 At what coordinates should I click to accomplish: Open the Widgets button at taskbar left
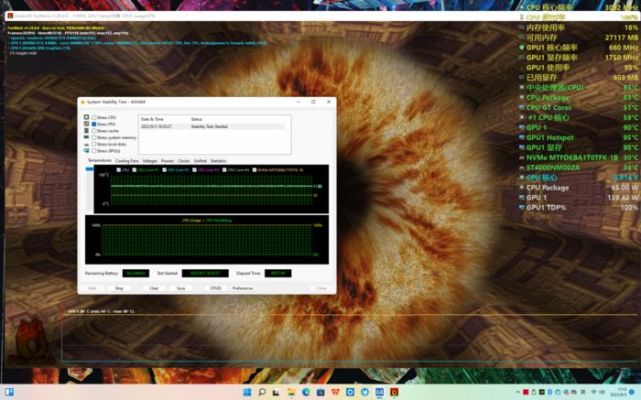(9, 392)
